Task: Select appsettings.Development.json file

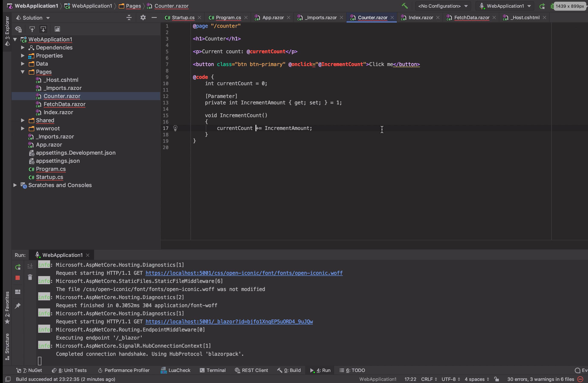Action: click(75, 153)
